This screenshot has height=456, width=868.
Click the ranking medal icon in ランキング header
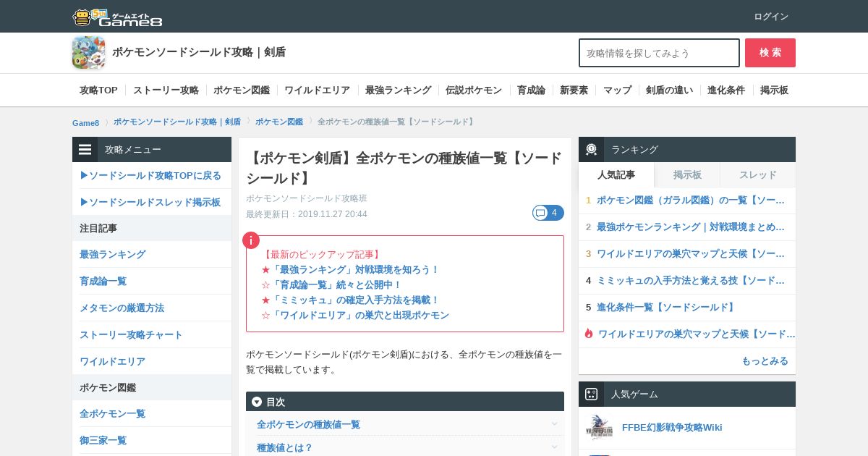tap(591, 150)
